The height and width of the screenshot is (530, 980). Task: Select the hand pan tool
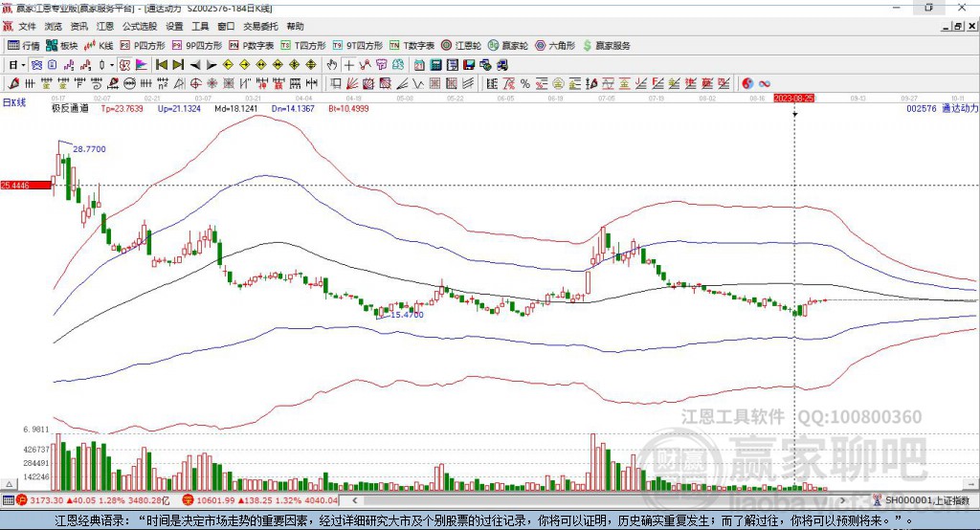coord(332,65)
